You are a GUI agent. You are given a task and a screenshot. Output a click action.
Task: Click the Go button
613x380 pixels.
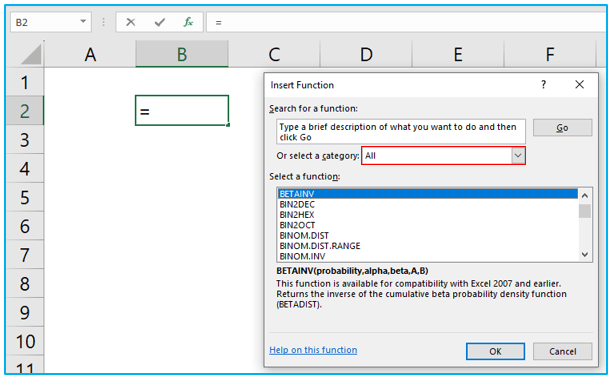coord(562,128)
